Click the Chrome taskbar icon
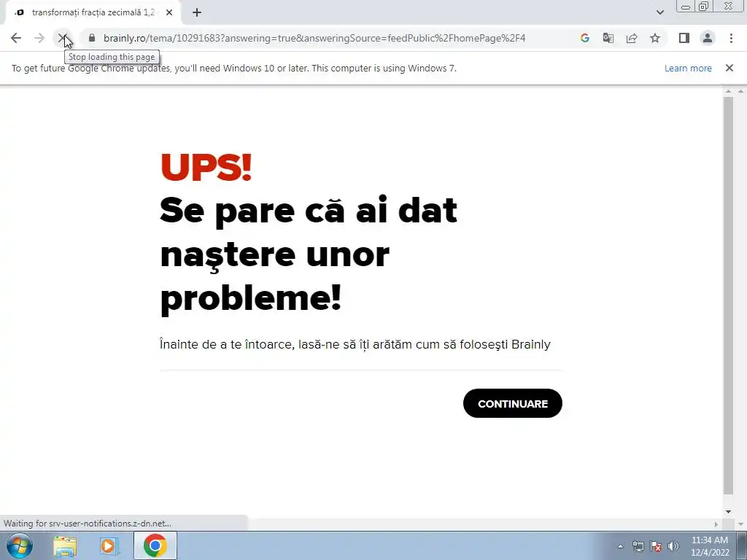 tap(155, 545)
